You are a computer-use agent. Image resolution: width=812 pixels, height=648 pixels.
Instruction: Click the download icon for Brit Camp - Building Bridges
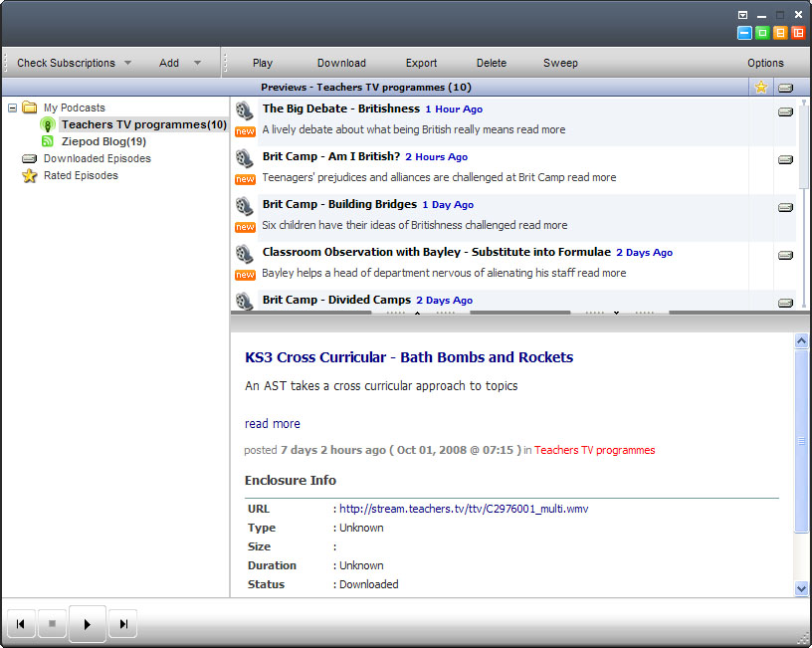point(785,207)
